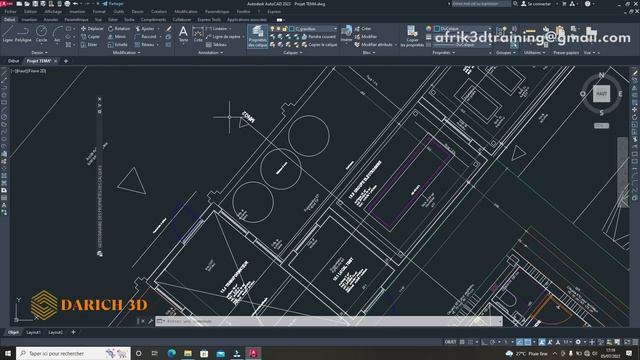Click the Raccord (fillet) tool

coord(145,37)
